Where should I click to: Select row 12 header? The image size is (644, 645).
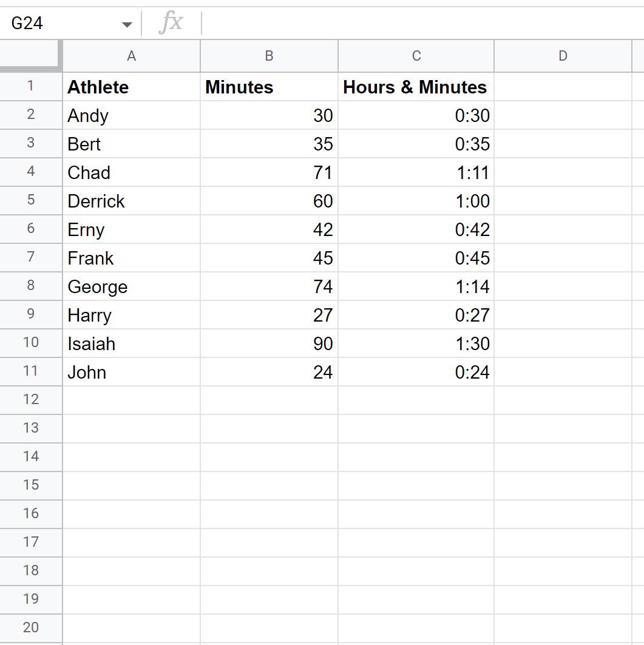point(31,400)
